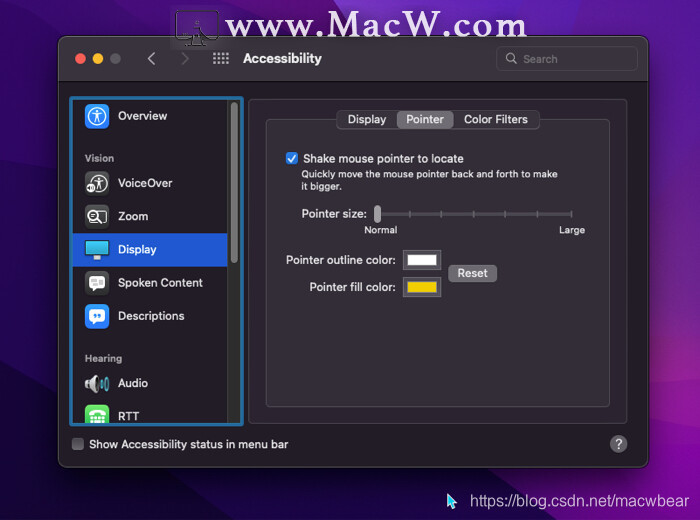
Task: Open the Overview accessibility icon
Action: (x=97, y=116)
